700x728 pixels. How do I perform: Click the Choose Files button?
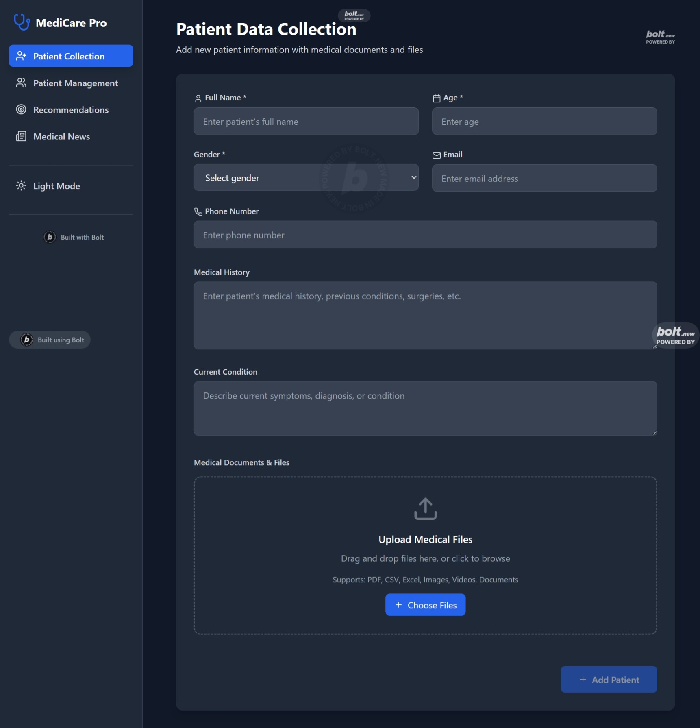click(x=425, y=605)
